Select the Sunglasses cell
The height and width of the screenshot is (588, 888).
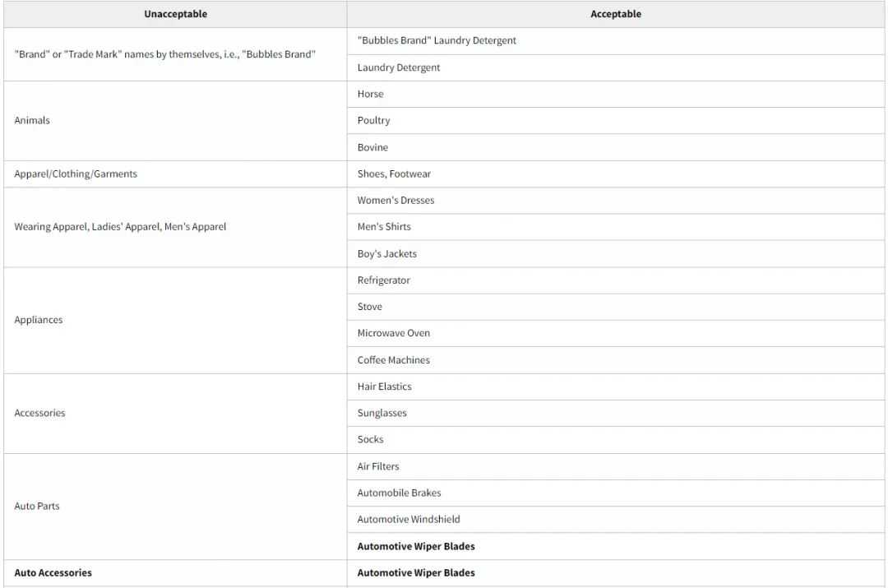click(x=616, y=413)
